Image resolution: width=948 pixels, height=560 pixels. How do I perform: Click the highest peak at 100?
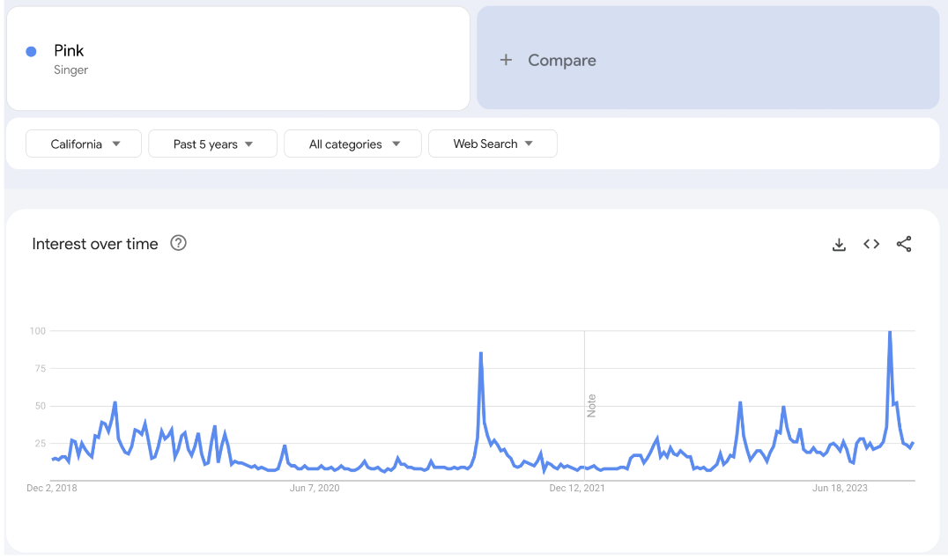pos(890,333)
